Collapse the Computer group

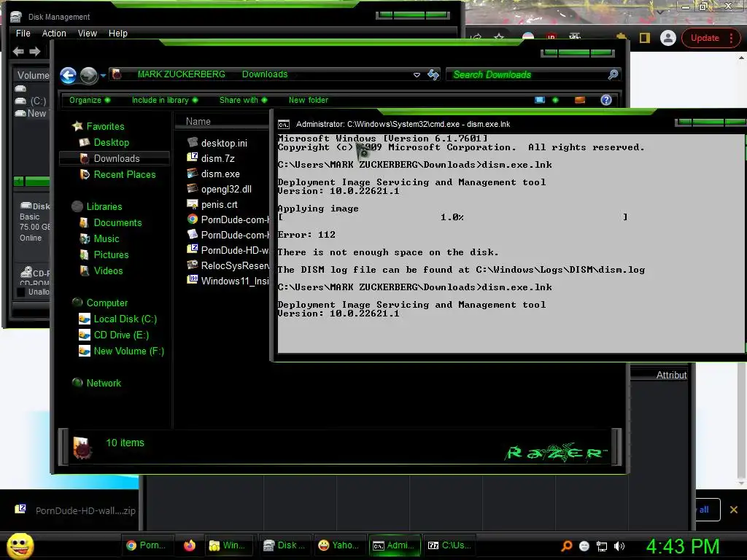[77, 303]
